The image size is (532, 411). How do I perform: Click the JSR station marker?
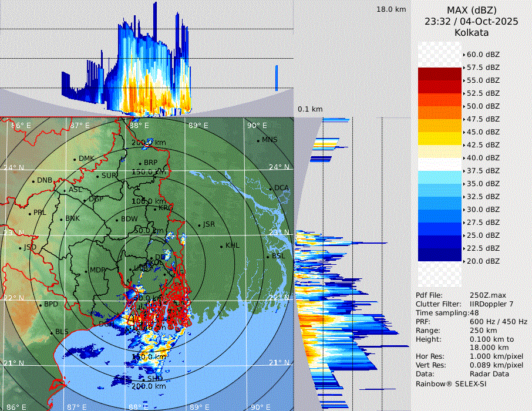tap(199, 225)
